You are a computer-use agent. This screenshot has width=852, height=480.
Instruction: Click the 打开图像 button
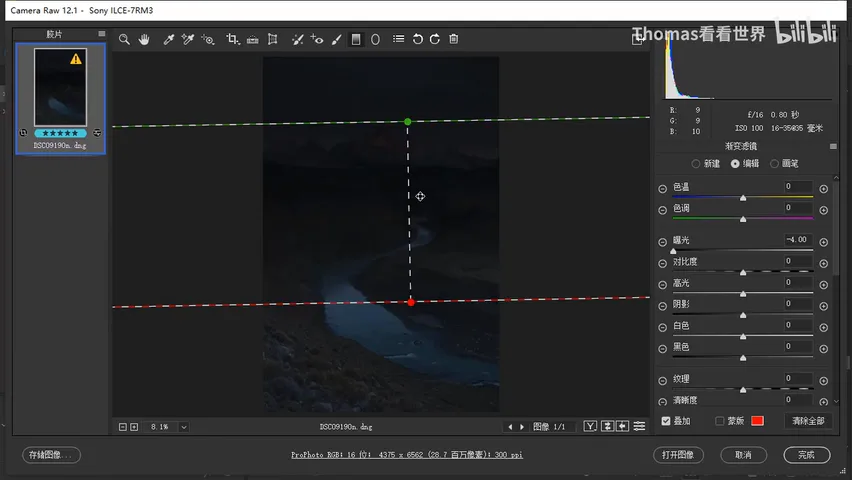[x=678, y=455]
